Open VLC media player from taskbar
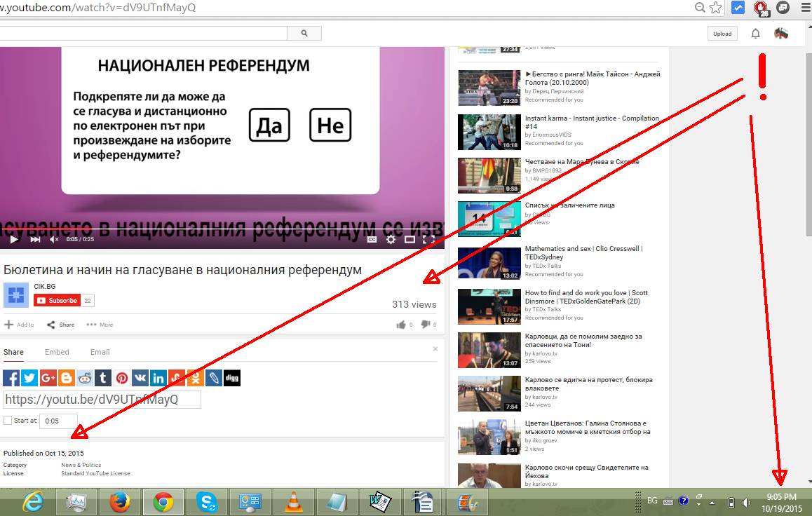 (x=293, y=502)
